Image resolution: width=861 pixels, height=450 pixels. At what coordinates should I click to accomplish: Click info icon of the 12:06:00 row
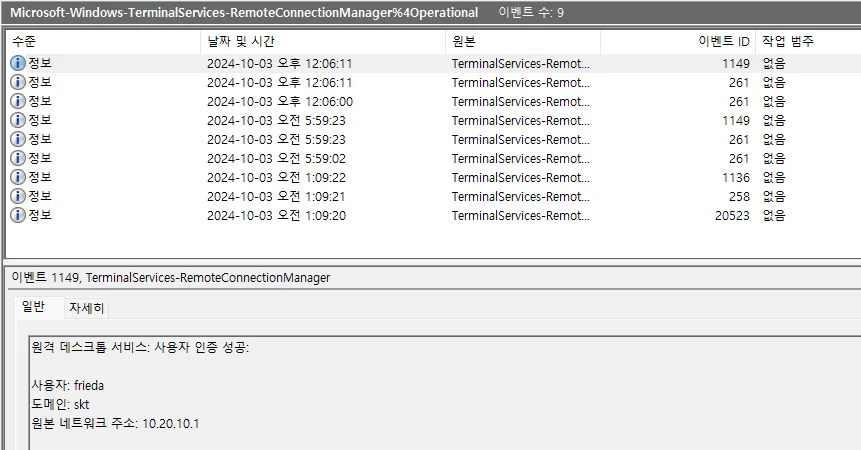click(x=18, y=101)
